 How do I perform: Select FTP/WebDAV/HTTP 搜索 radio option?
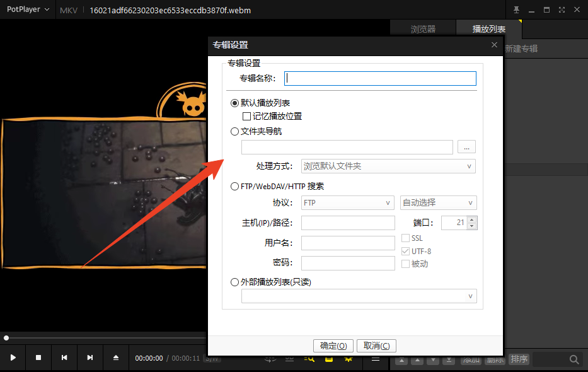[x=235, y=187]
